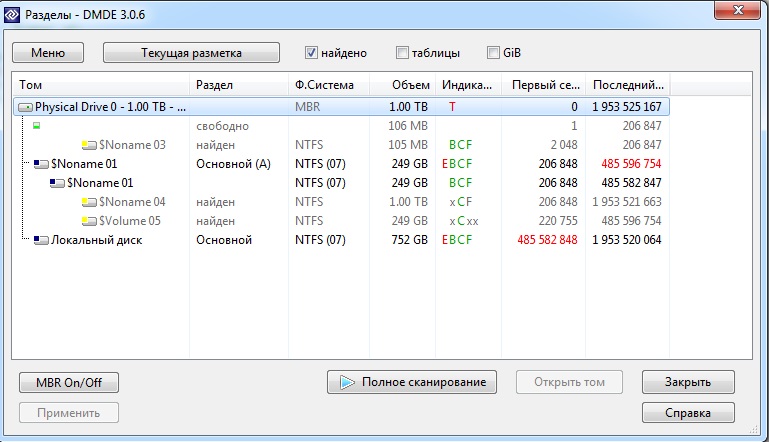
Task: Click the yellow $Noname 03 volume icon
Action: (x=89, y=145)
